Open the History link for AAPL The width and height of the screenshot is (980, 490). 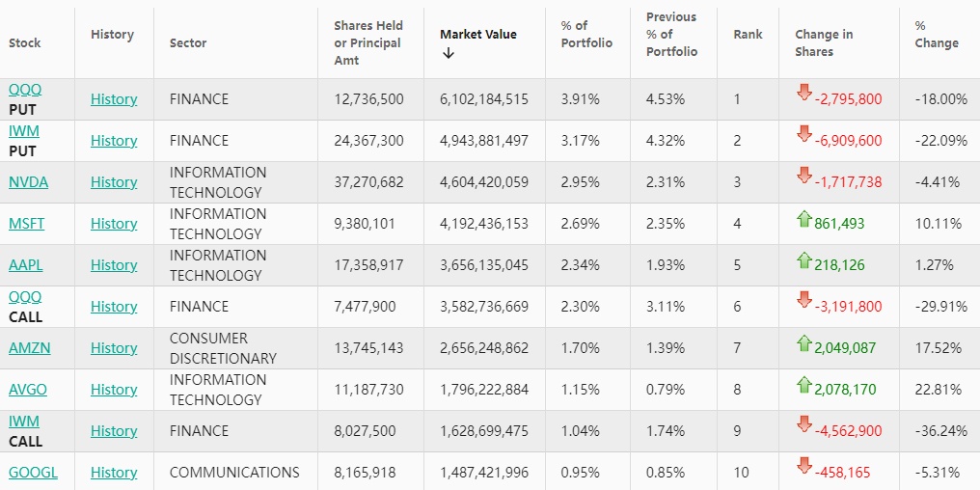tap(114, 265)
